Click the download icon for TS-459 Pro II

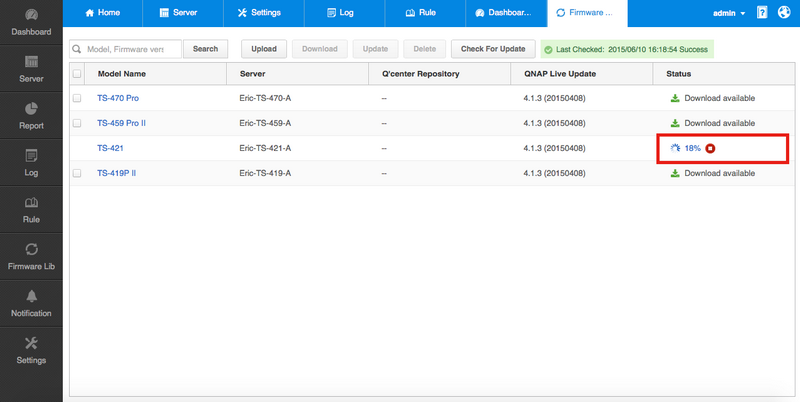click(x=675, y=123)
